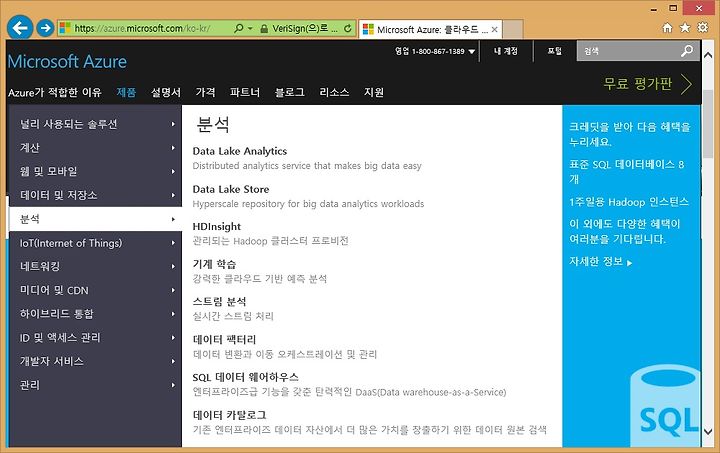Open 스트림 분석 link
This screenshot has height=453, width=720.
pos(219,302)
